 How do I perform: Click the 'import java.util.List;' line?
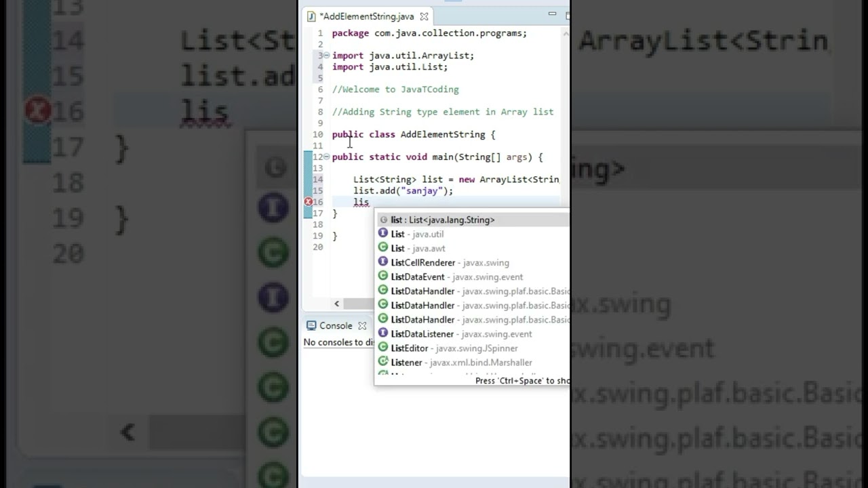[390, 67]
